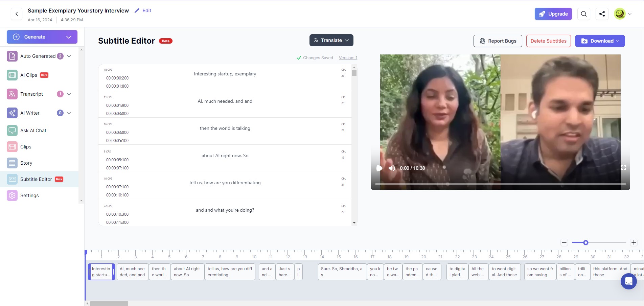This screenshot has width=644, height=306.
Task: Mute the video volume
Action: pyautogui.click(x=392, y=168)
